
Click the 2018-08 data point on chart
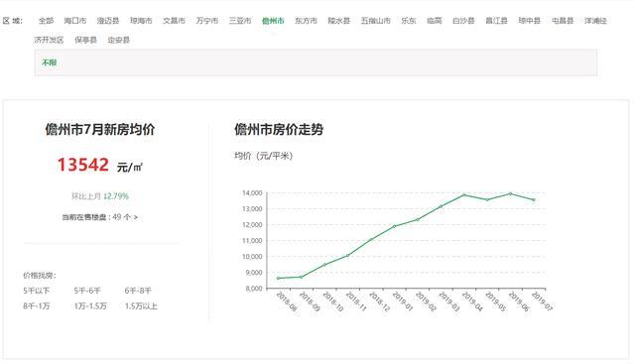[278, 278]
